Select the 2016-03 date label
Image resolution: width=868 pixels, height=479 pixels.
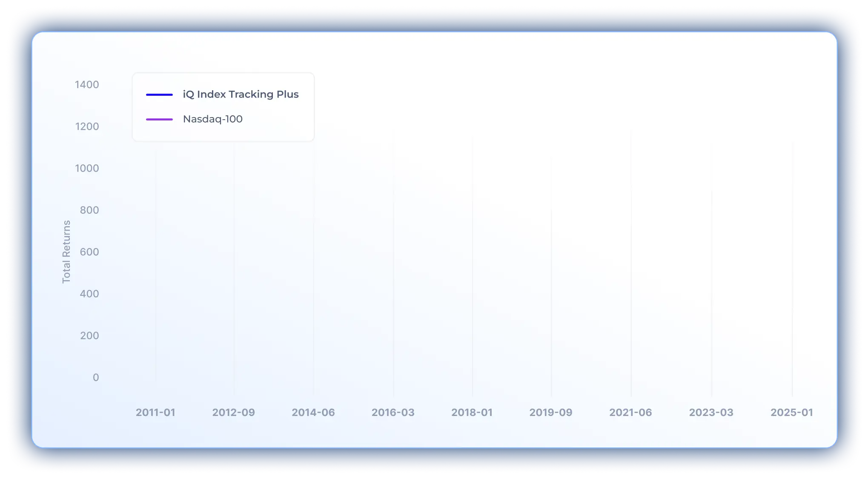pos(392,412)
